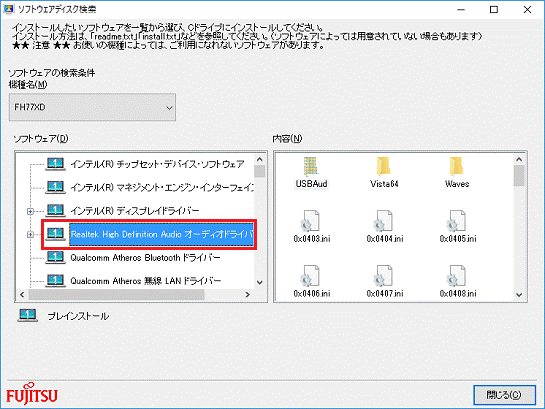545x409 pixels.
Task: Click the Qualcomm Atheros Bluetooth driver laptop icon
Action: 55,257
